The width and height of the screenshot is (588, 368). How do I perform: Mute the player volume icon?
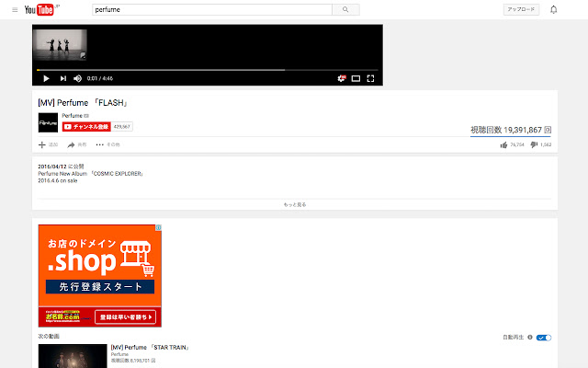(77, 78)
